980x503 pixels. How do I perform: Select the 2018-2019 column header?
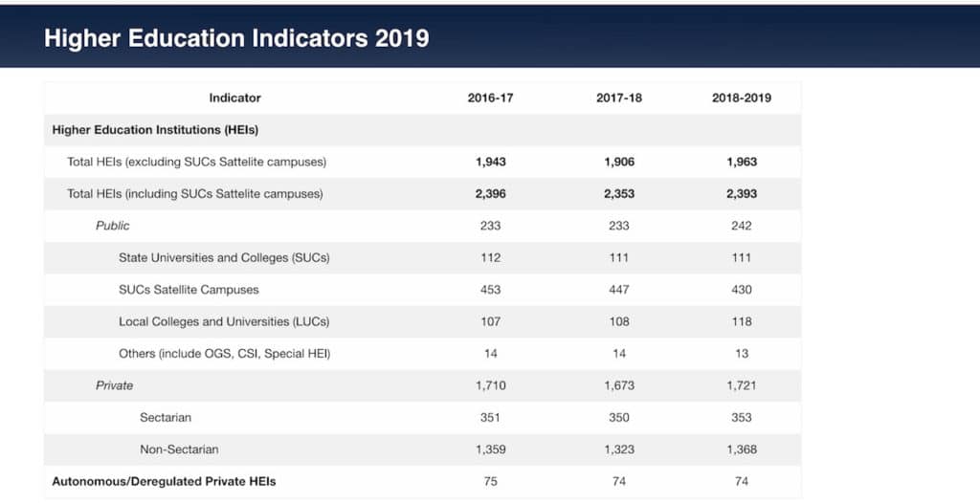pos(741,98)
